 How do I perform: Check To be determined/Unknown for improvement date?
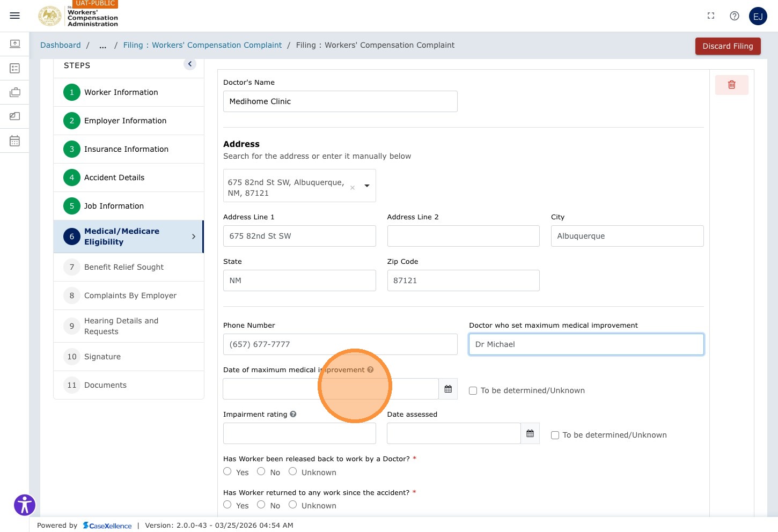(x=473, y=390)
